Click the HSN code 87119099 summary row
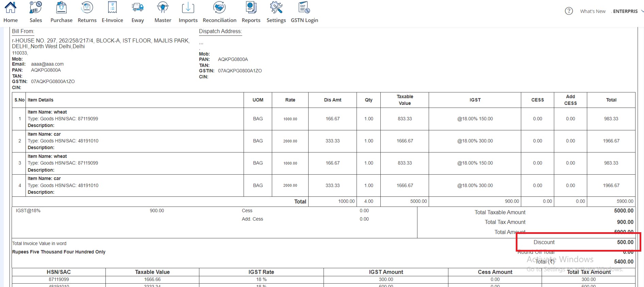644x287 pixels. [x=59, y=279]
